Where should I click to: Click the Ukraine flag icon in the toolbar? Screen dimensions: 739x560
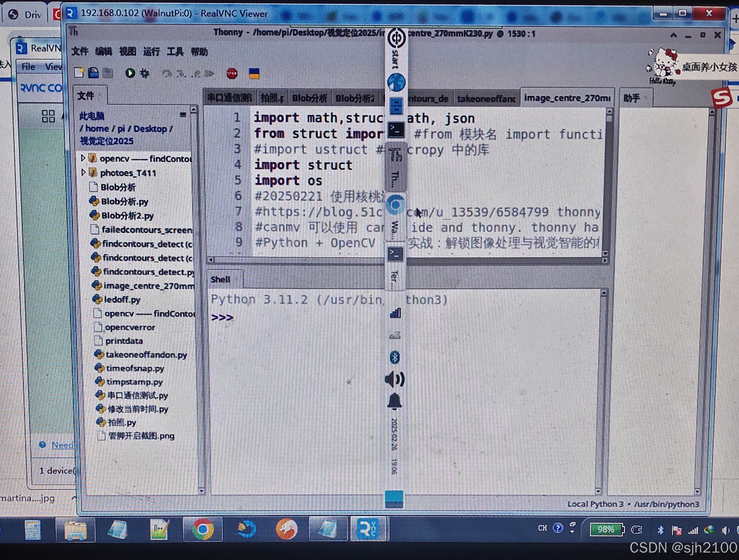[254, 73]
